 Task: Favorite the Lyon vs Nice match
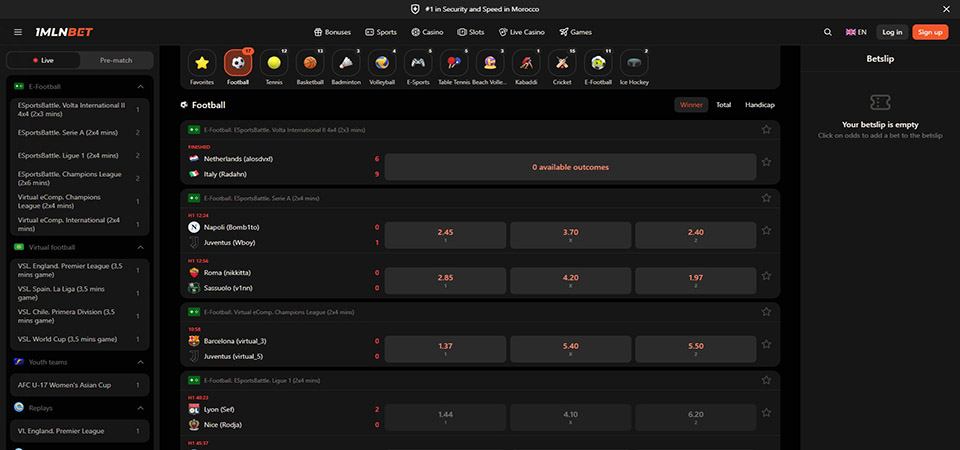[x=766, y=413]
